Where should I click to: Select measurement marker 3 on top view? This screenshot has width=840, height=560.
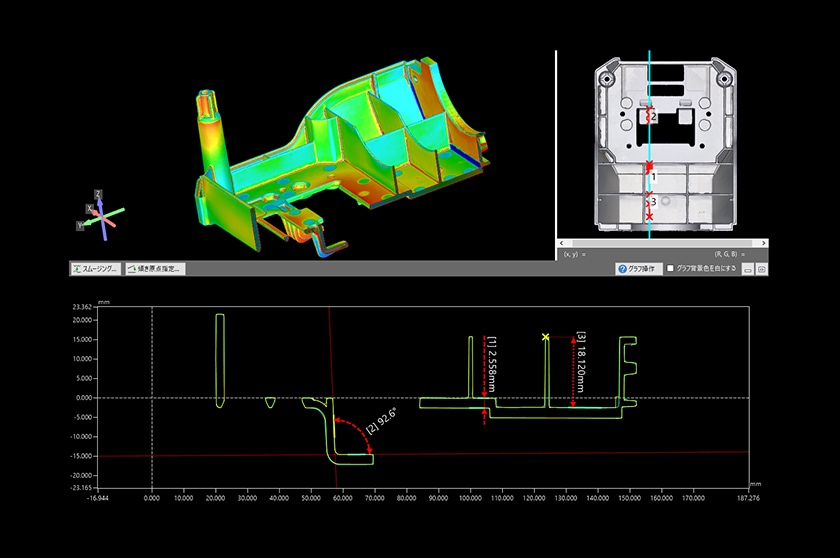[653, 203]
